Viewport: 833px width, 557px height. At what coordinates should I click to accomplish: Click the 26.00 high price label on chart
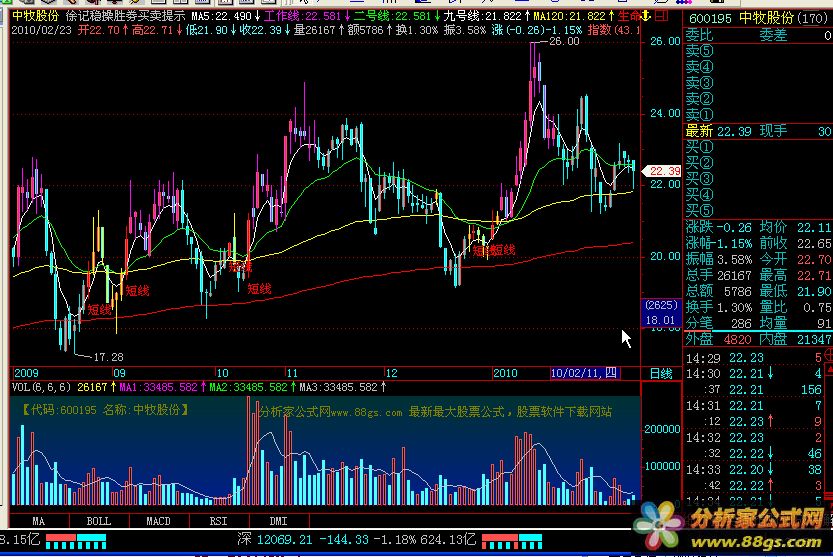pyautogui.click(x=564, y=41)
